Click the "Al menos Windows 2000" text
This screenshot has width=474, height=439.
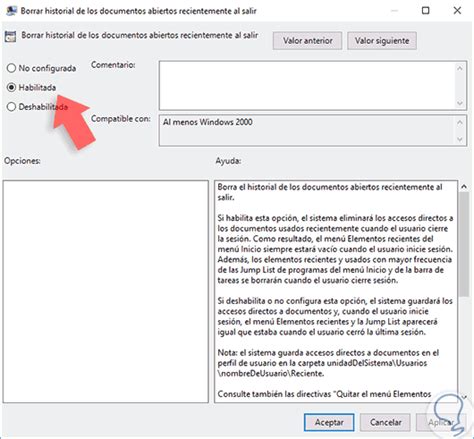(x=207, y=122)
